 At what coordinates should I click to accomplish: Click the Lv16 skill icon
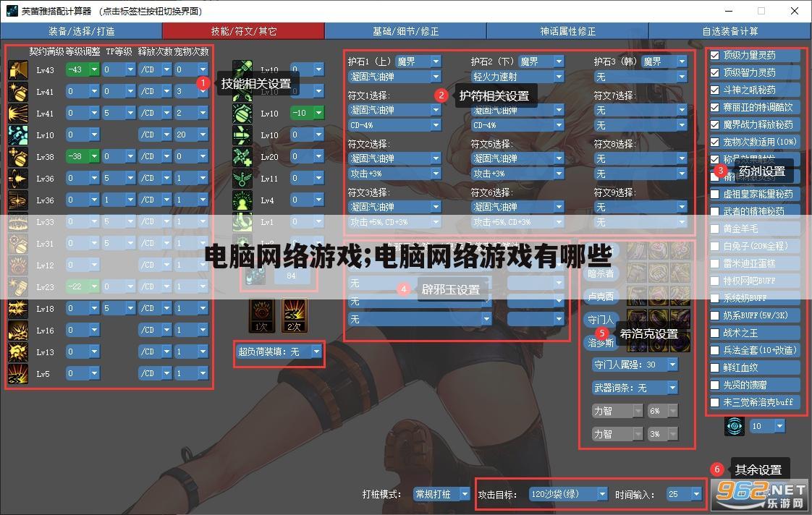pos(17,331)
